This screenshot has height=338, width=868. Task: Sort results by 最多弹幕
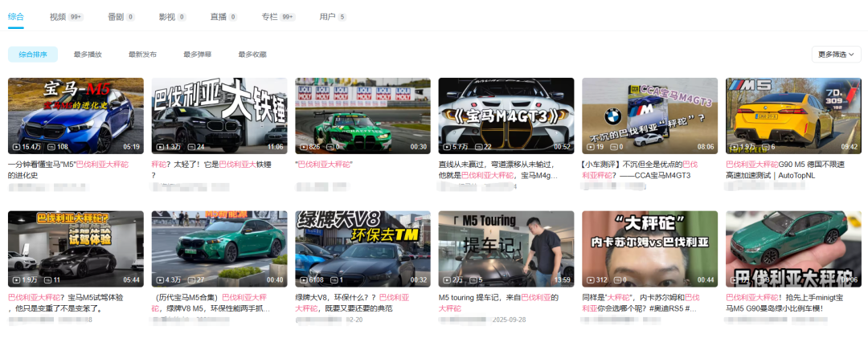(197, 55)
